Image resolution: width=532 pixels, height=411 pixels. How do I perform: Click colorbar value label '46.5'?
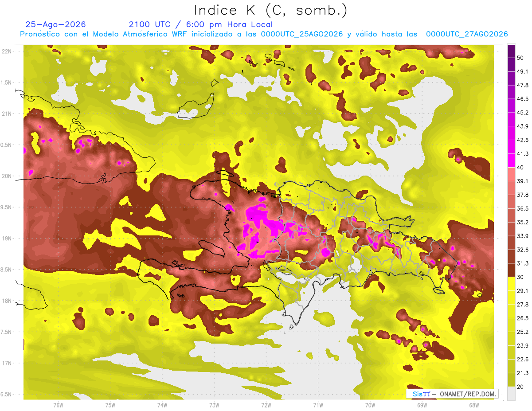522,99
